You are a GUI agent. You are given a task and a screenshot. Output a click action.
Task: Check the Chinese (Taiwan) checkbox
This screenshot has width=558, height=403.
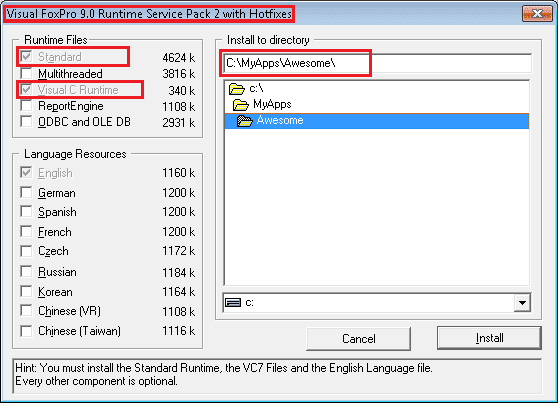pos(26,331)
